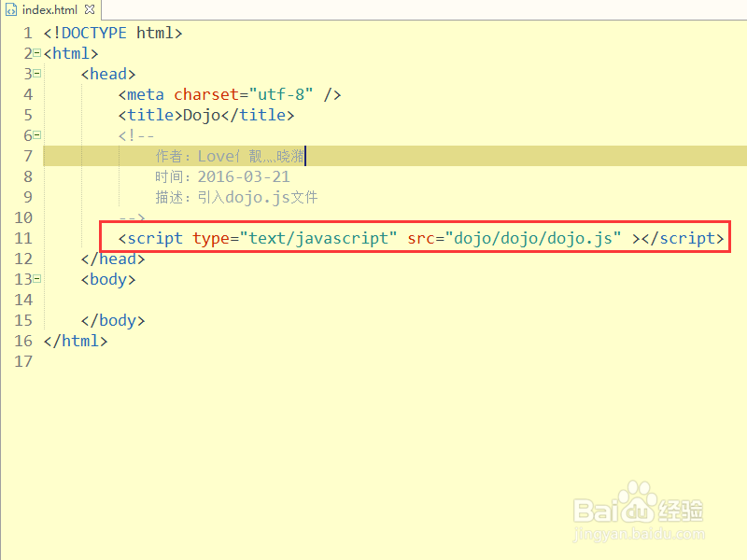This screenshot has height=560, width=747.
Task: Click the date 2016-03-21 in the comment
Action: tap(244, 176)
